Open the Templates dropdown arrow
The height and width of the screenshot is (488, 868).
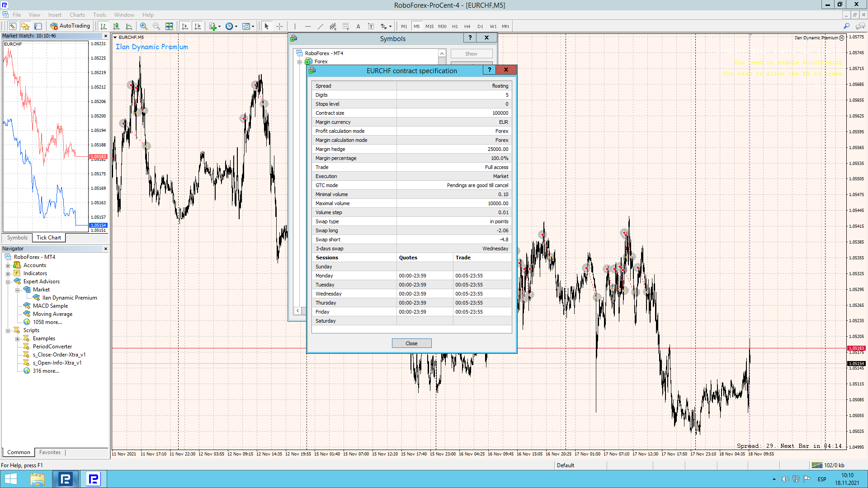click(253, 26)
